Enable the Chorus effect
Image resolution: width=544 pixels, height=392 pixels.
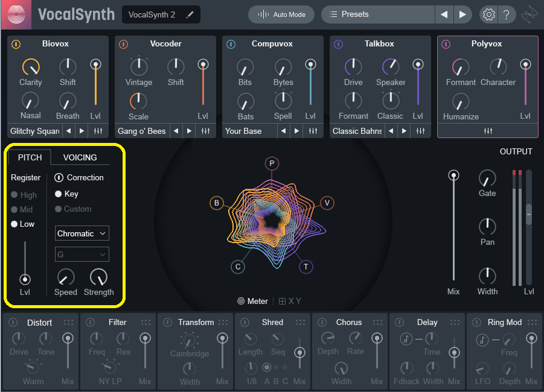click(x=322, y=322)
